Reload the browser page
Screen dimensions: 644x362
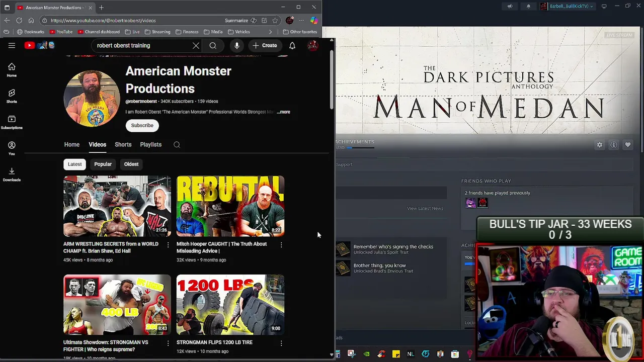pyautogui.click(x=19, y=21)
